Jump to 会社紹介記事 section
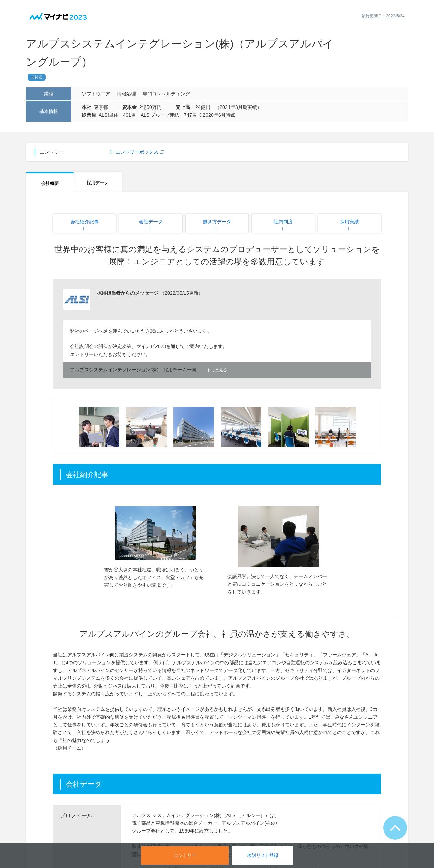The width and height of the screenshot is (434, 868). pos(85,223)
